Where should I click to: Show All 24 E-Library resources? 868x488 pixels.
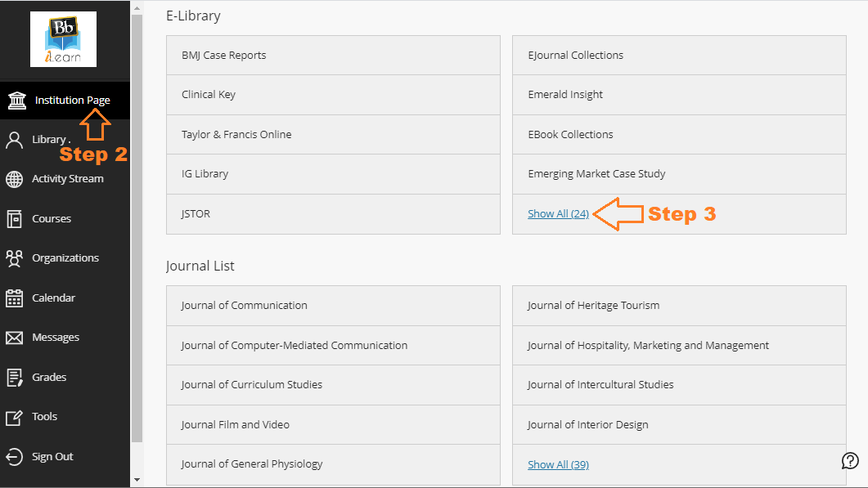558,213
